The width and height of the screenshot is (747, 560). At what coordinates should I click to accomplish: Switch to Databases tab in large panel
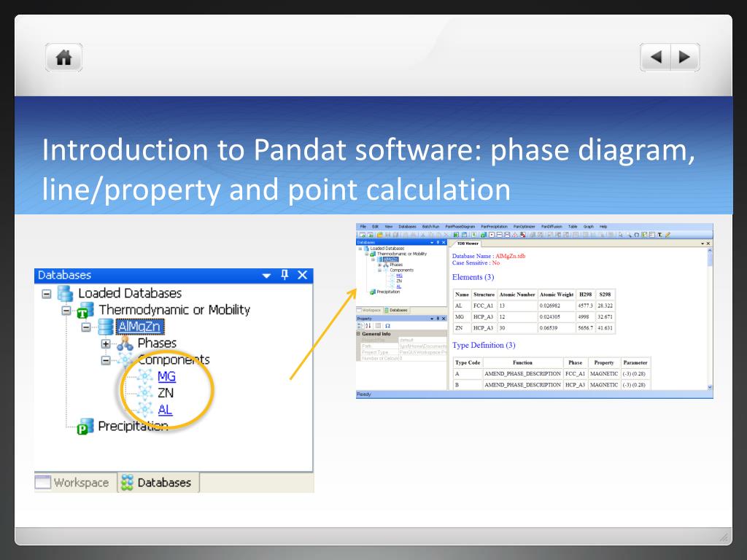[158, 483]
